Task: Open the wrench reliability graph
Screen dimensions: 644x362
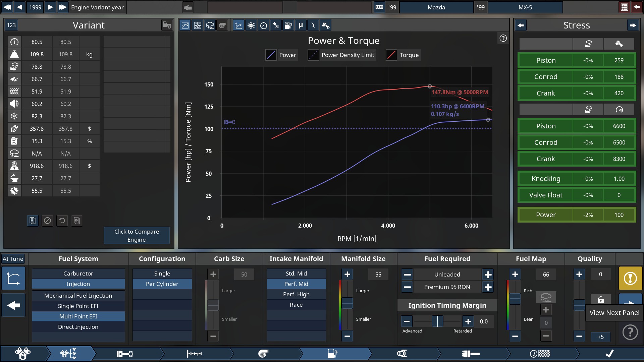Action: 325,25
